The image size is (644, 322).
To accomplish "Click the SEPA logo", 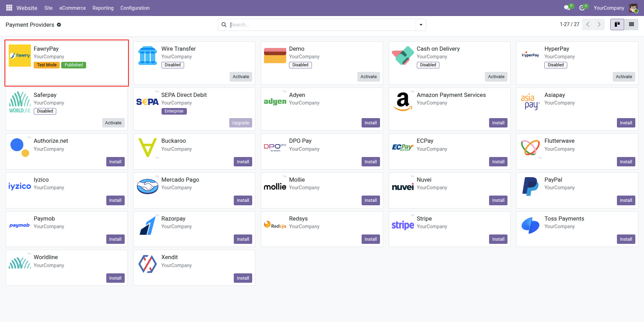I will 148,102.
